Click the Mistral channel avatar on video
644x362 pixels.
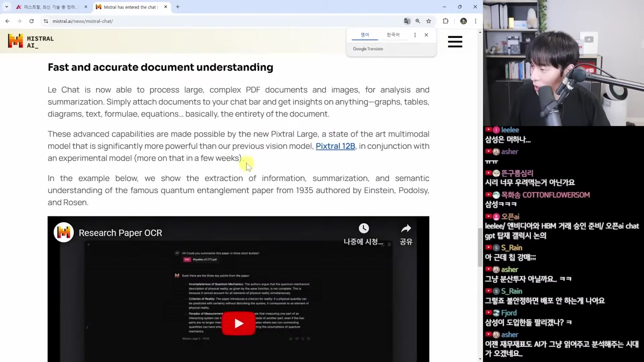pyautogui.click(x=64, y=233)
